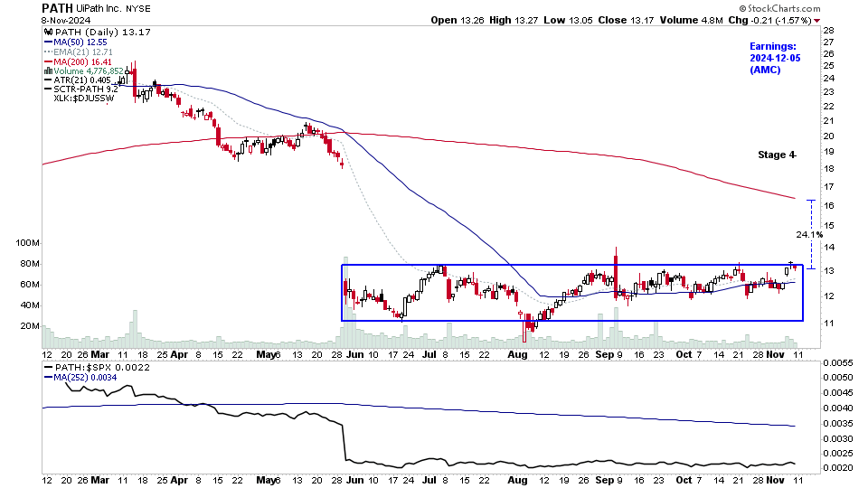Click the Earnings 2024-12-05 (AMC) note
The width and height of the screenshot is (868, 488).
click(x=775, y=58)
